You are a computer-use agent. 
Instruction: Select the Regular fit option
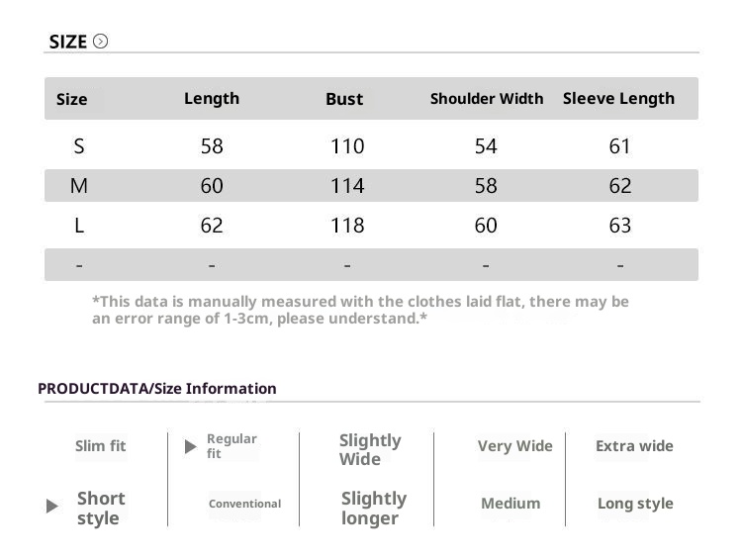pos(232,446)
